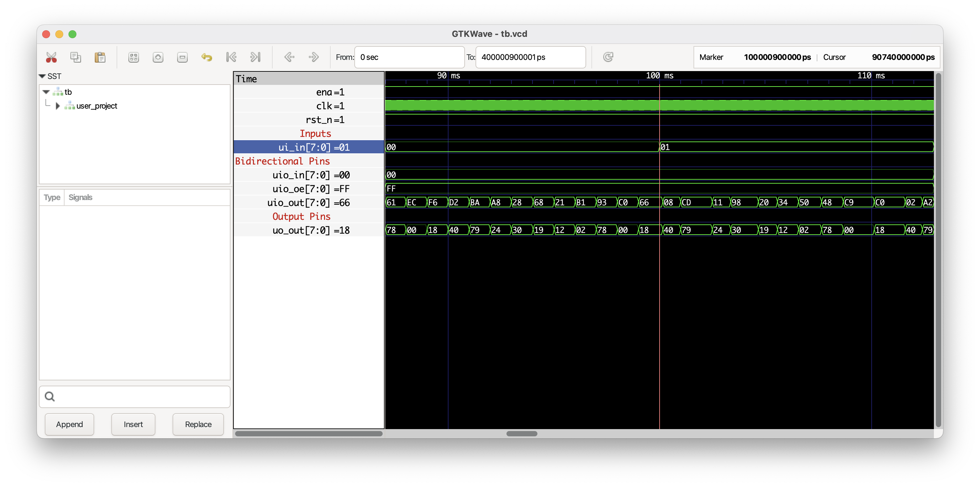Click the Replace button

[198, 424]
